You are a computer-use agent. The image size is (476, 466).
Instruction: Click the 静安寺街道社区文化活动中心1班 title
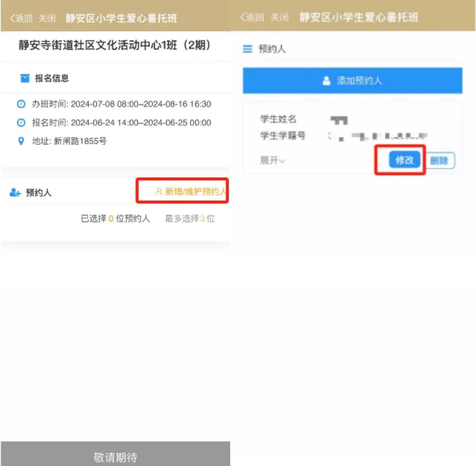click(115, 46)
